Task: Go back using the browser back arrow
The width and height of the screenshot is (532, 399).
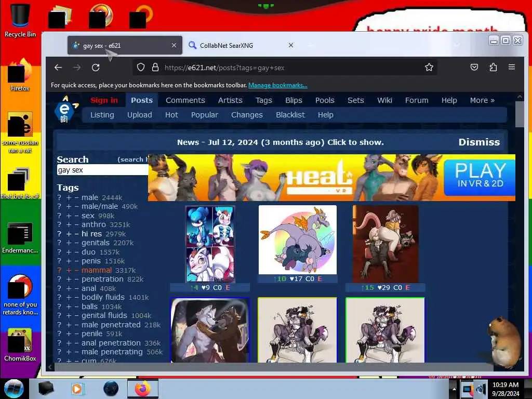Action: (x=58, y=68)
